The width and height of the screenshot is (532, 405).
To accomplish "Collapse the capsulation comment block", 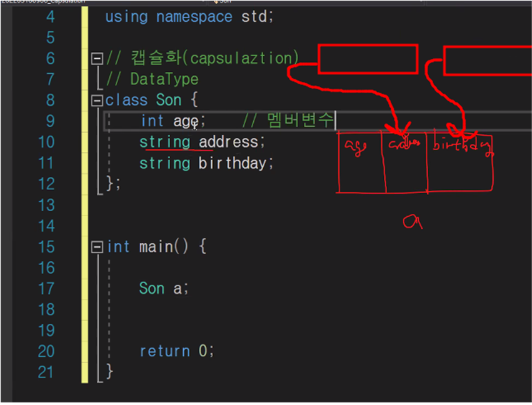I will (97, 58).
